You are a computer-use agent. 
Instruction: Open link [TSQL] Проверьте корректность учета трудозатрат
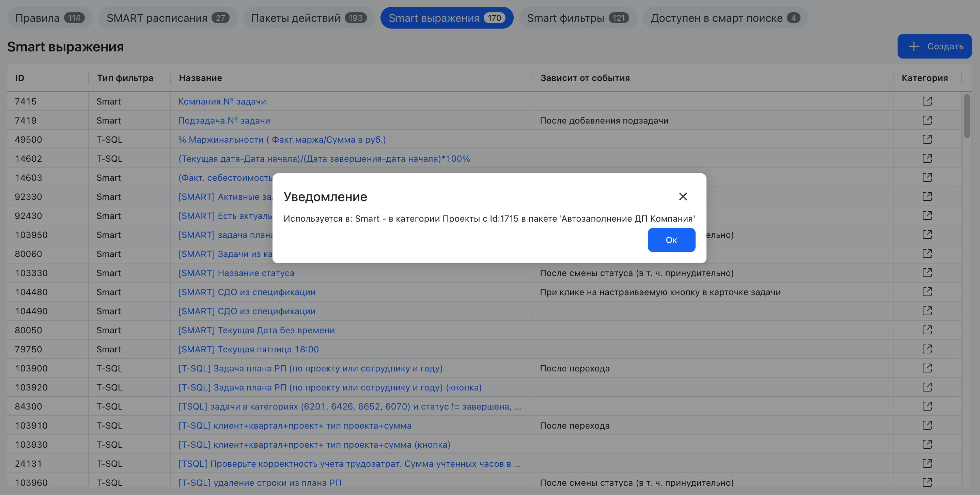(349, 464)
